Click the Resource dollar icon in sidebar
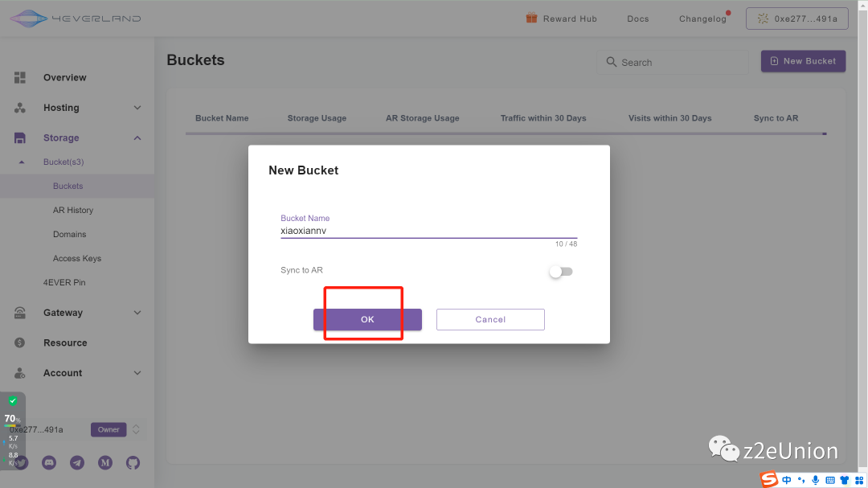The height and width of the screenshot is (488, 868). click(x=20, y=342)
